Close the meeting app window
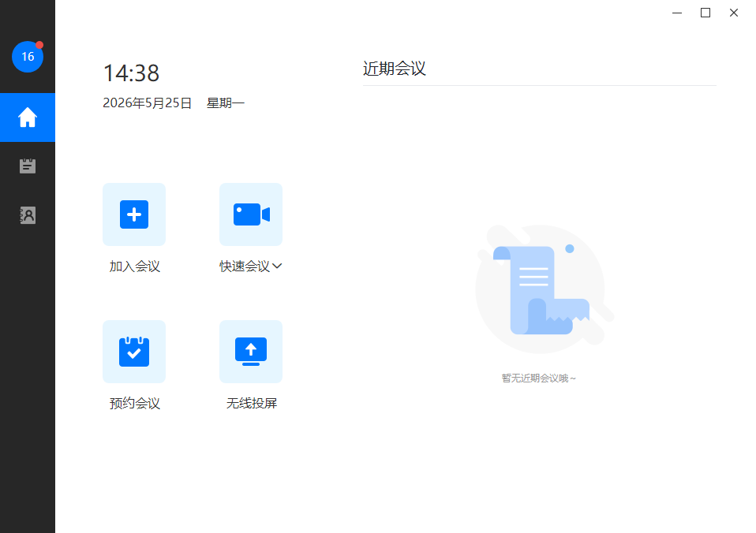This screenshot has width=756, height=533. coord(734,13)
